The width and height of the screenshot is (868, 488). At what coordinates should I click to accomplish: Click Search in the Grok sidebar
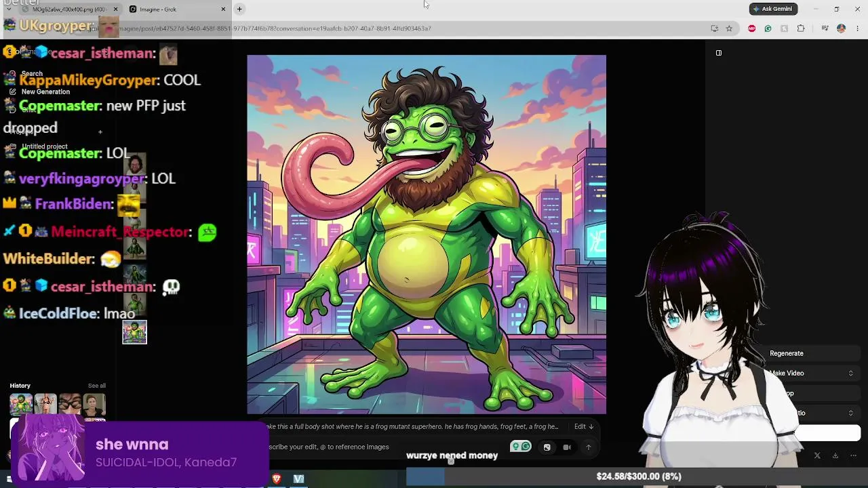pos(32,74)
